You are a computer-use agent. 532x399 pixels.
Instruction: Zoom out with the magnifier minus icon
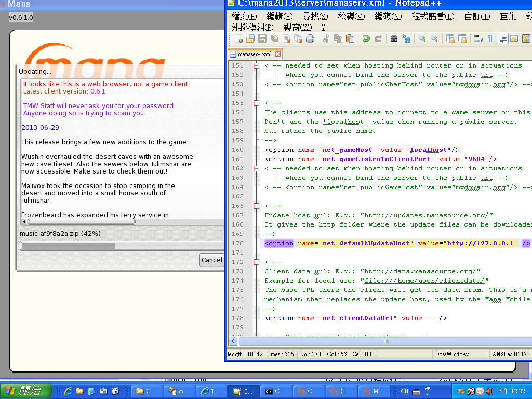coord(434,38)
